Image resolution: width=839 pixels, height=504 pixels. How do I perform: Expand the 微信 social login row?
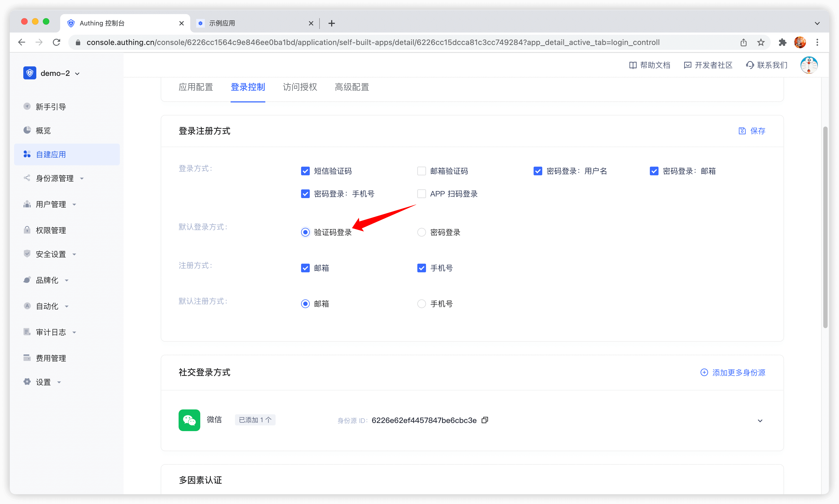click(x=760, y=421)
